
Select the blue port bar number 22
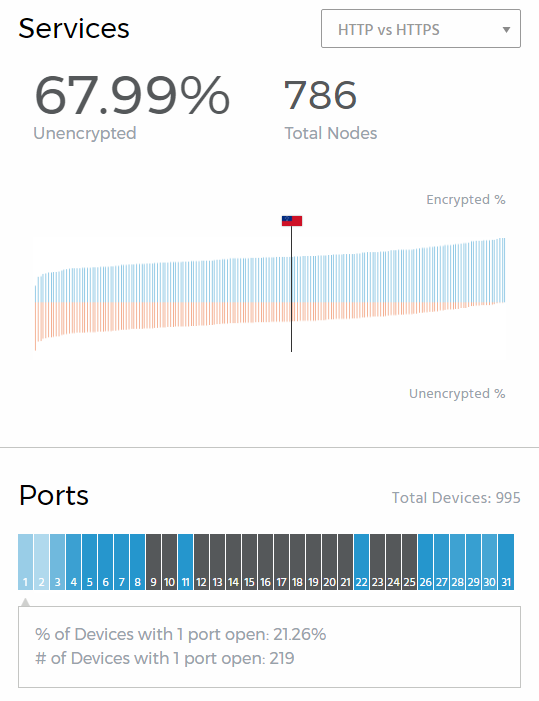click(x=361, y=562)
